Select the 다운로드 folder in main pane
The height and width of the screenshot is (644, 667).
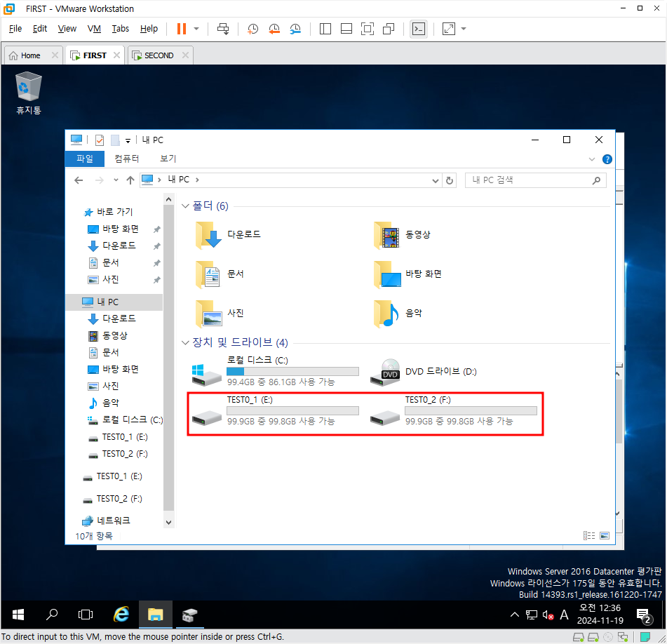pyautogui.click(x=228, y=234)
